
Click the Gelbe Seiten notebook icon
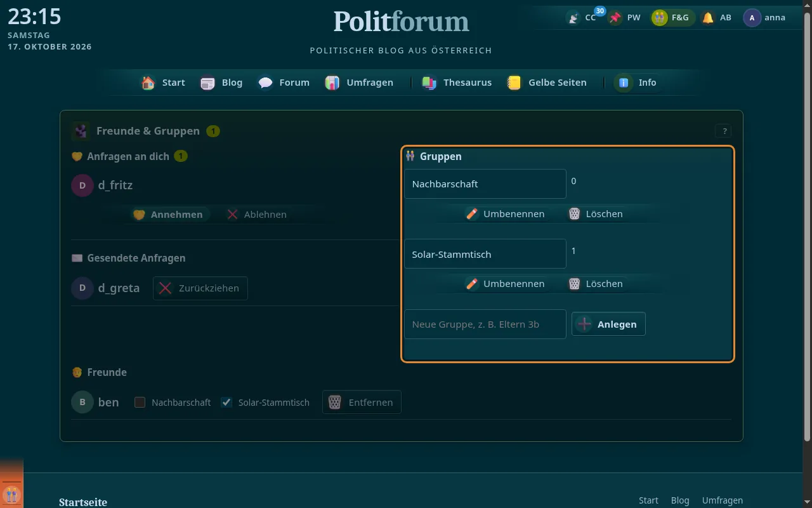514,83
